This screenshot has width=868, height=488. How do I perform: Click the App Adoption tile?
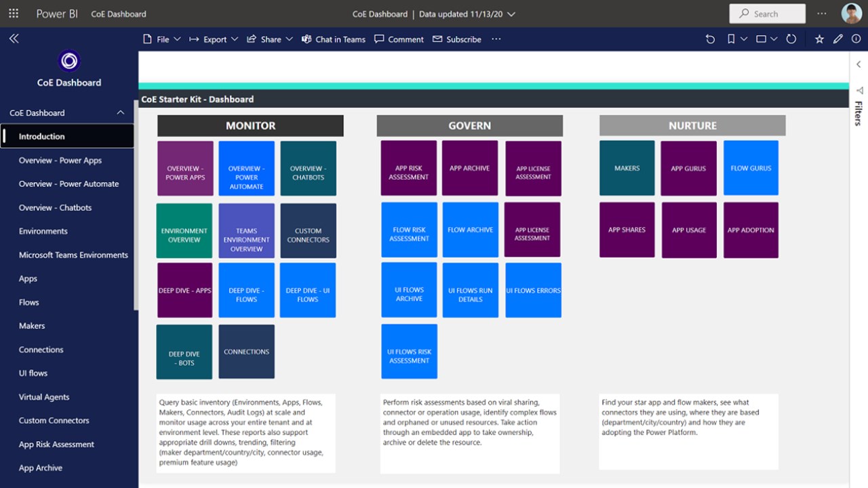point(751,230)
